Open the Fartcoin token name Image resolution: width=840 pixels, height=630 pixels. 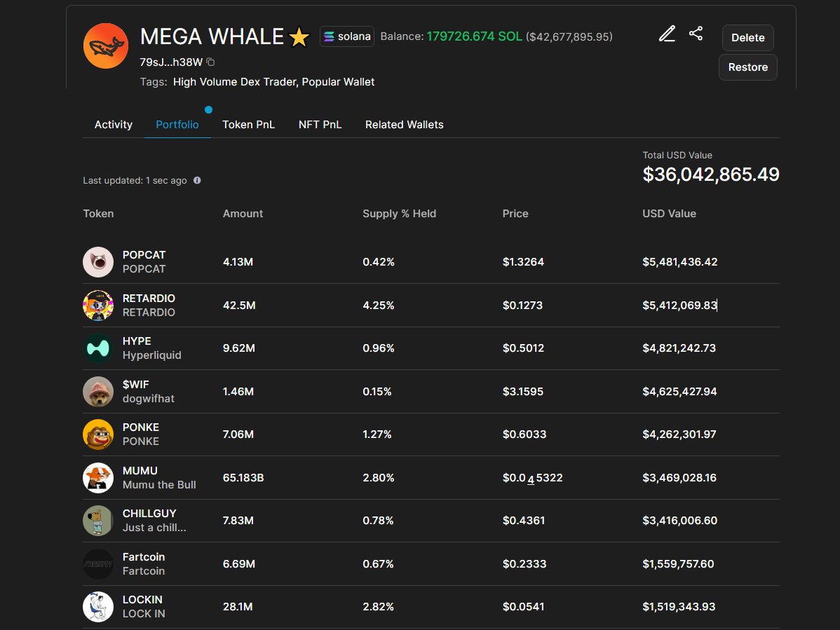144,556
